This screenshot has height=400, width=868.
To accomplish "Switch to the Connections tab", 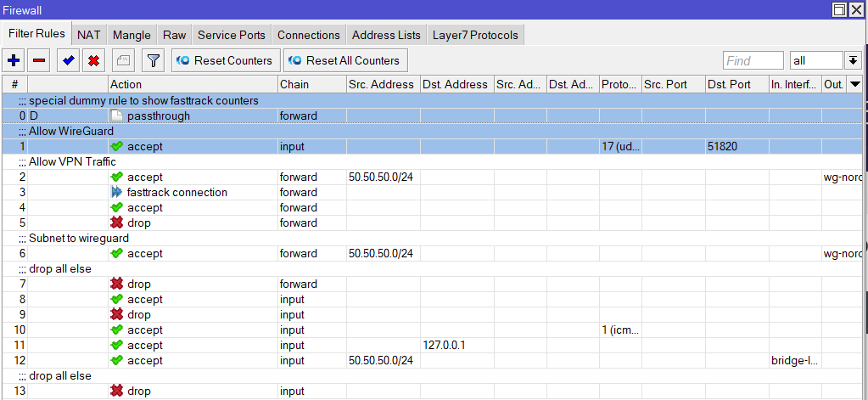I will (309, 35).
